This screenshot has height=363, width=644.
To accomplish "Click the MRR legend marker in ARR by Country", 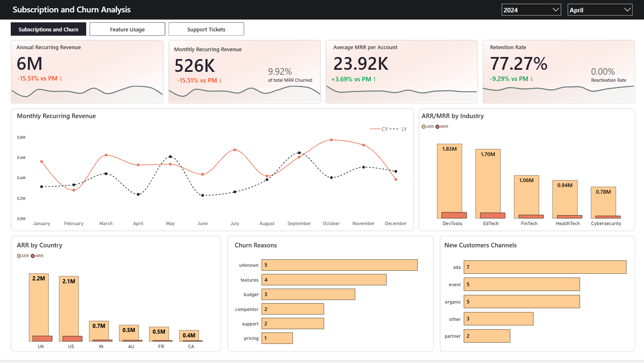I will point(33,256).
